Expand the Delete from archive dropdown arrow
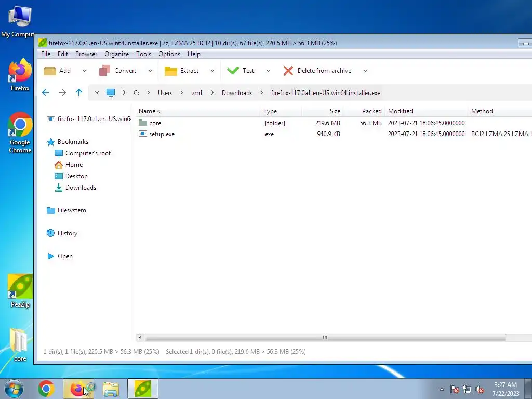Viewport: 532px width, 399px height. click(365, 71)
